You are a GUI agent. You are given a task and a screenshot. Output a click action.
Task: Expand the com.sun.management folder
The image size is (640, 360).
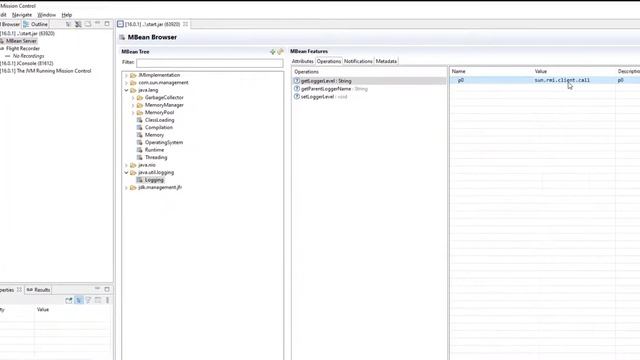[x=127, y=82]
